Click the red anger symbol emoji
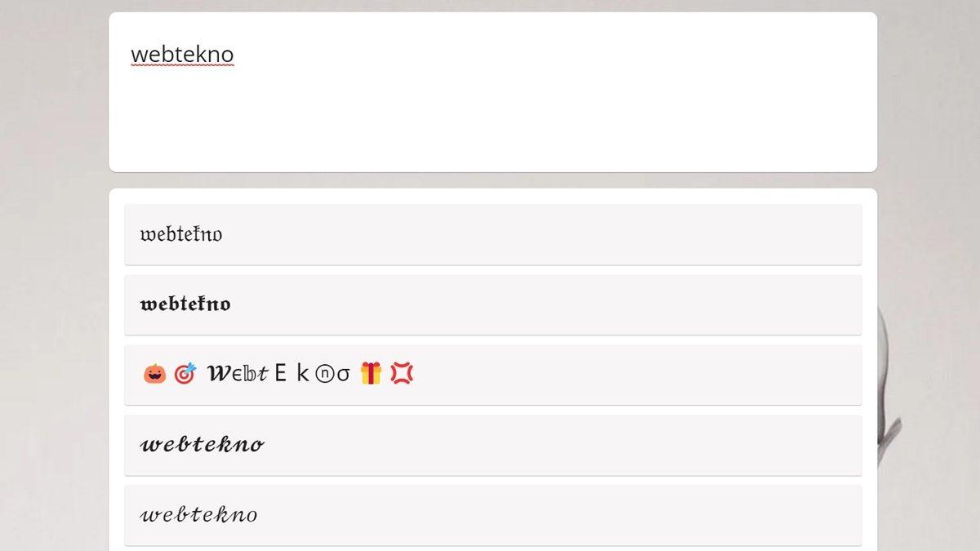The image size is (980, 551). click(x=402, y=374)
